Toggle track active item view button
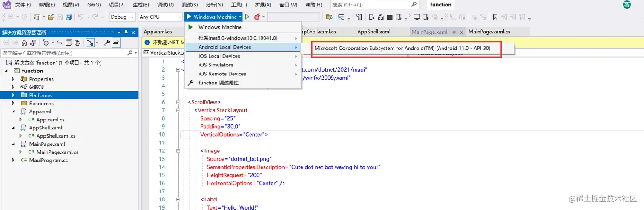 click(x=90, y=43)
